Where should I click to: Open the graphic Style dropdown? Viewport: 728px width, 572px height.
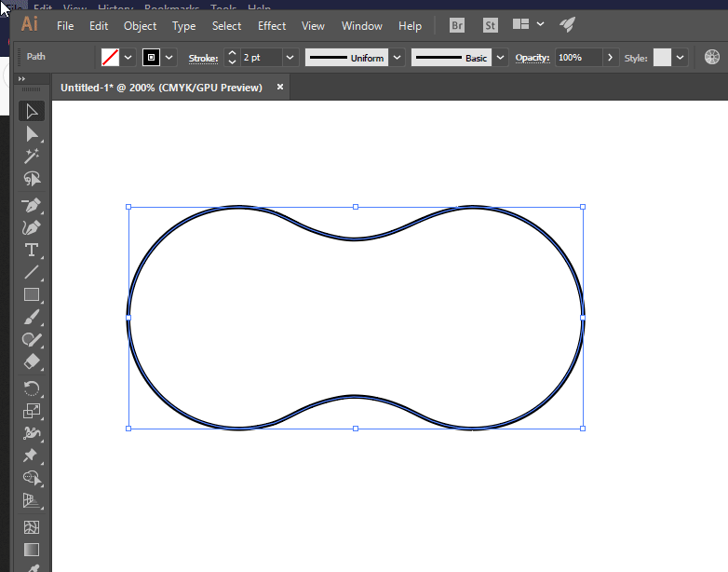[681, 58]
